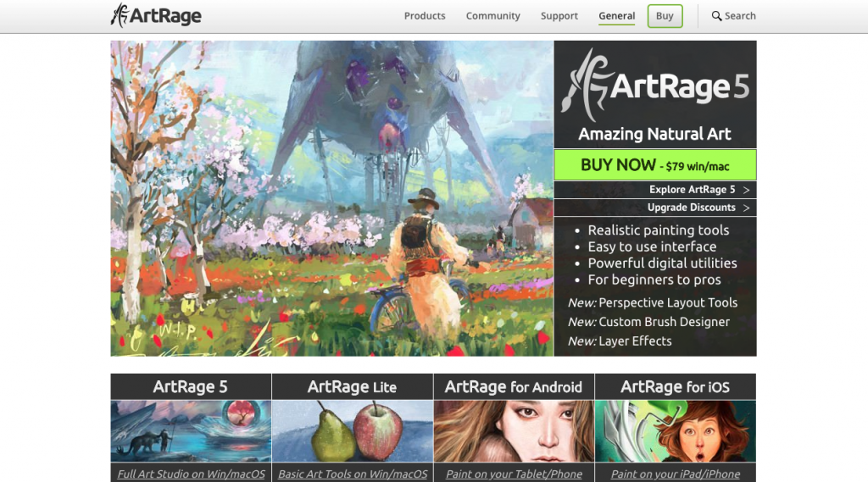Click the magnifying glass search icon
Image resolution: width=868 pixels, height=482 pixels.
[x=716, y=16]
